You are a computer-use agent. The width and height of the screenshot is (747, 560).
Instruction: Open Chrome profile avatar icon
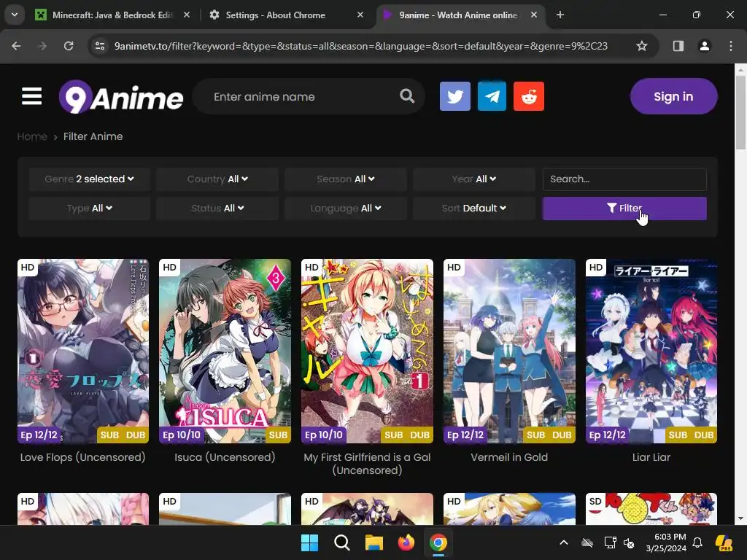tap(705, 46)
